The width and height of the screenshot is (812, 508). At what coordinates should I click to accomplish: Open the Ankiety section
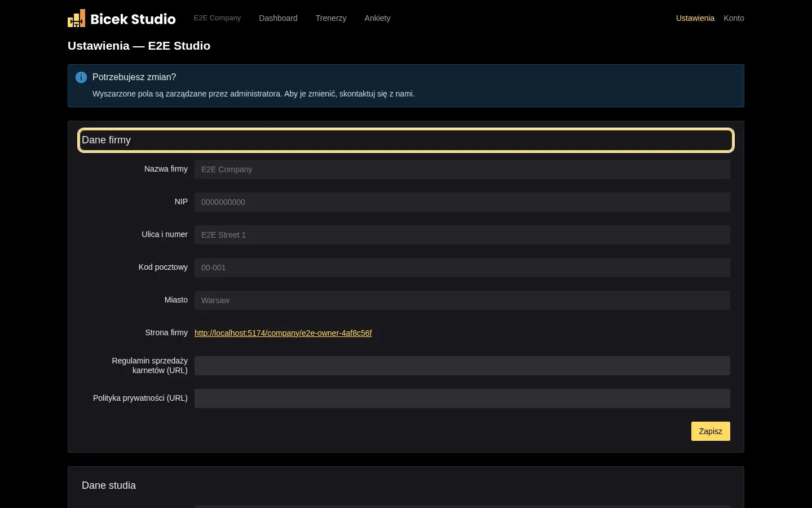tap(377, 18)
